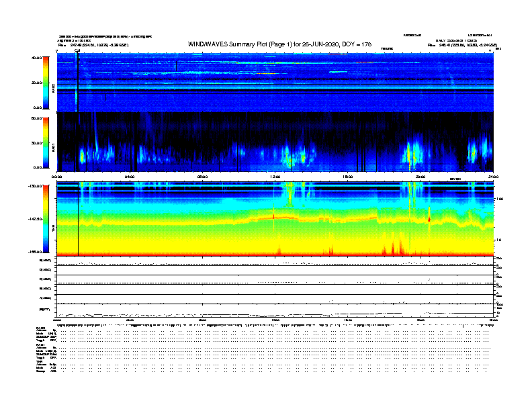Click the top-right Pos 248.41 GSE line
The height and width of the screenshot is (411, 532).
pyautogui.click(x=462, y=45)
